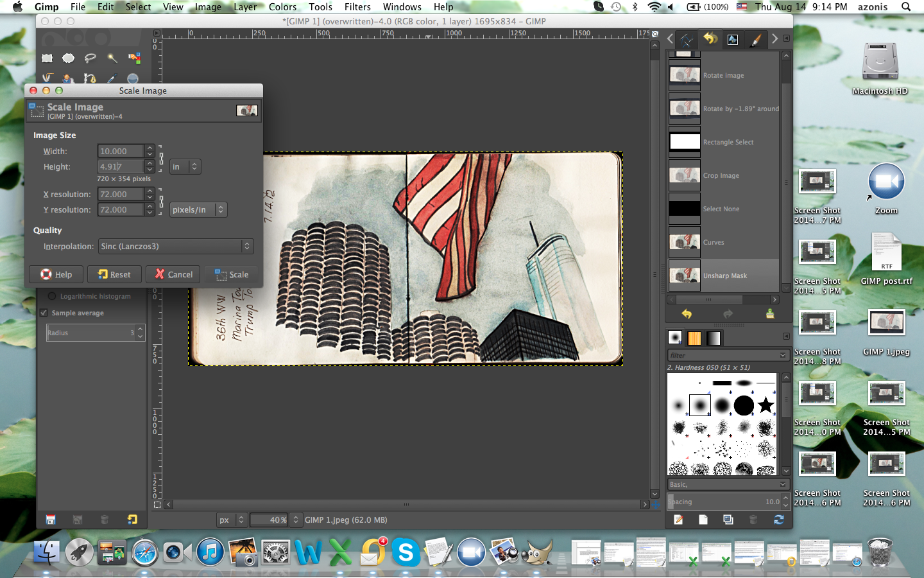Open Spotlight search in menu bar
This screenshot has width=924, height=578.
(906, 6)
